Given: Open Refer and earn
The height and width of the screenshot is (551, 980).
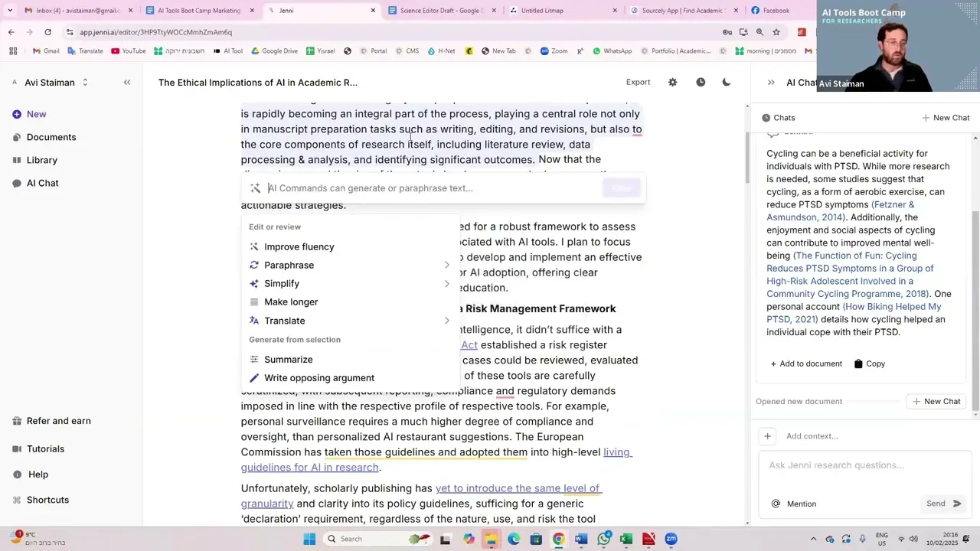Looking at the screenshot, I should [x=51, y=421].
